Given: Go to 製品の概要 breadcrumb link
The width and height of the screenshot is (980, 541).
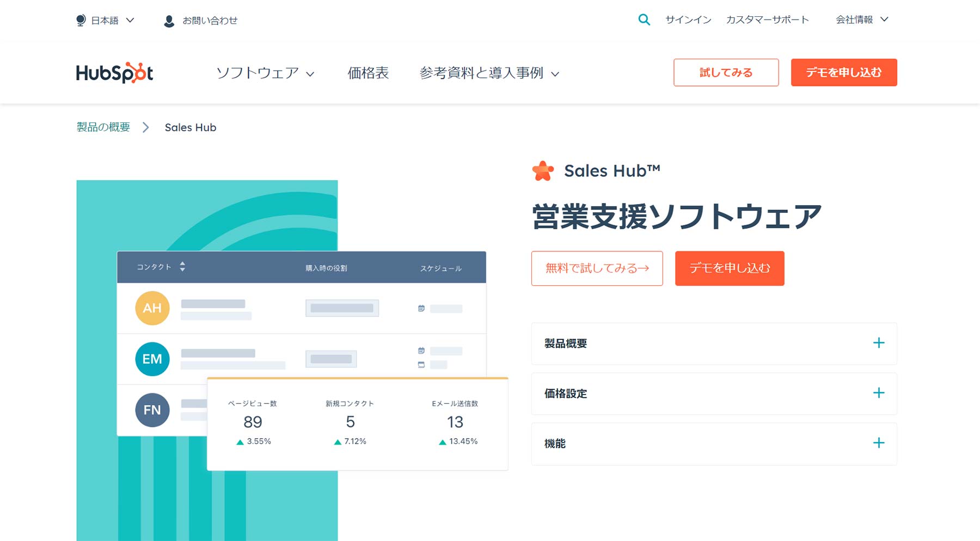Looking at the screenshot, I should click(103, 127).
